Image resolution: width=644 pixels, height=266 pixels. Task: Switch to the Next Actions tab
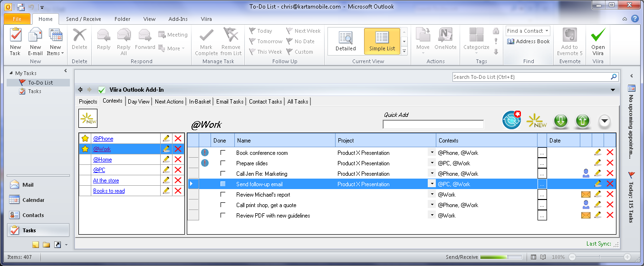(169, 101)
